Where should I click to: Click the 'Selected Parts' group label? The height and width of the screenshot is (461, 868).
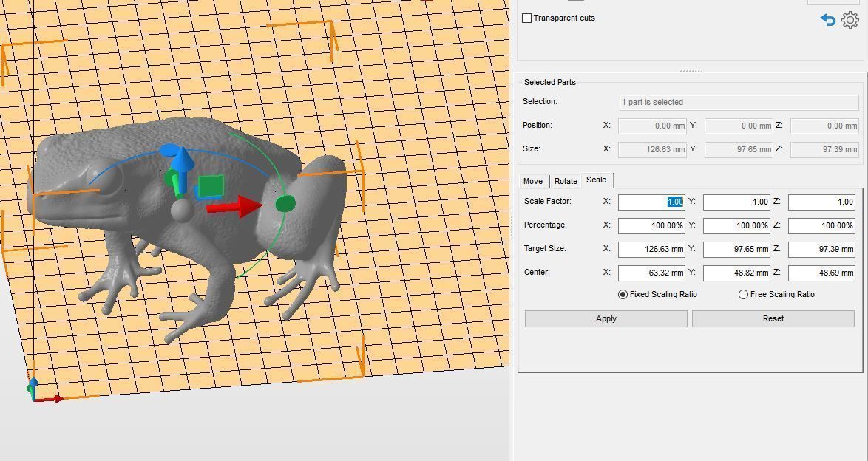[x=549, y=82]
